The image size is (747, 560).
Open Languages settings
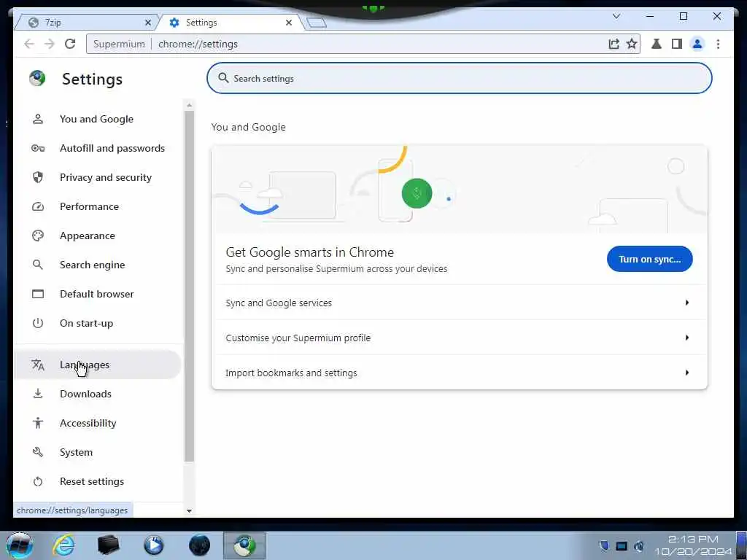(98, 365)
